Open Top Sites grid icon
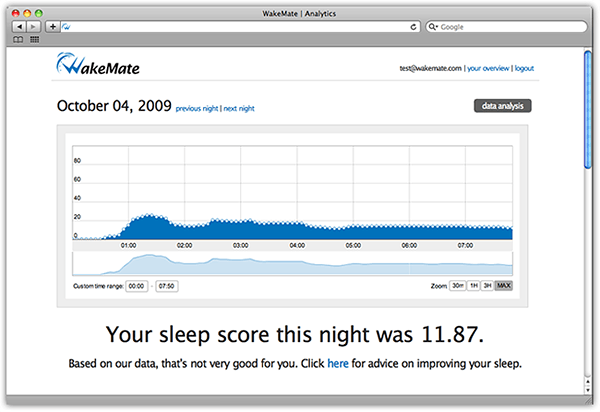The width and height of the screenshot is (600, 412). pos(34,39)
